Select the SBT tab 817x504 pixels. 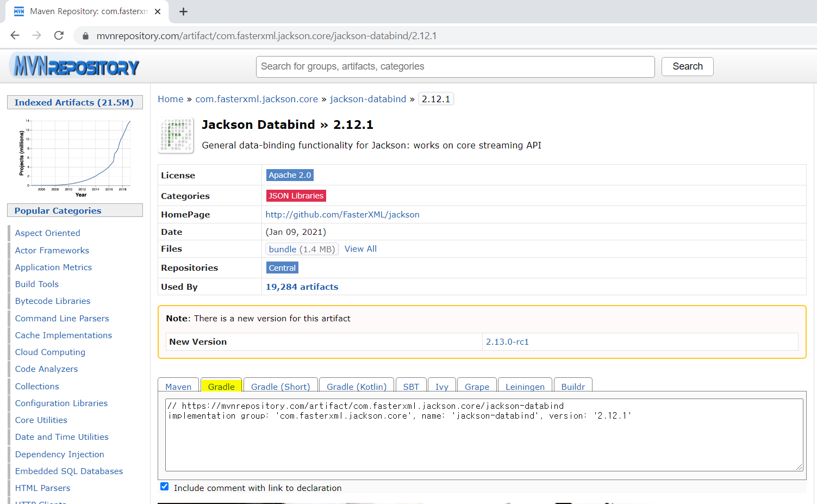(411, 386)
